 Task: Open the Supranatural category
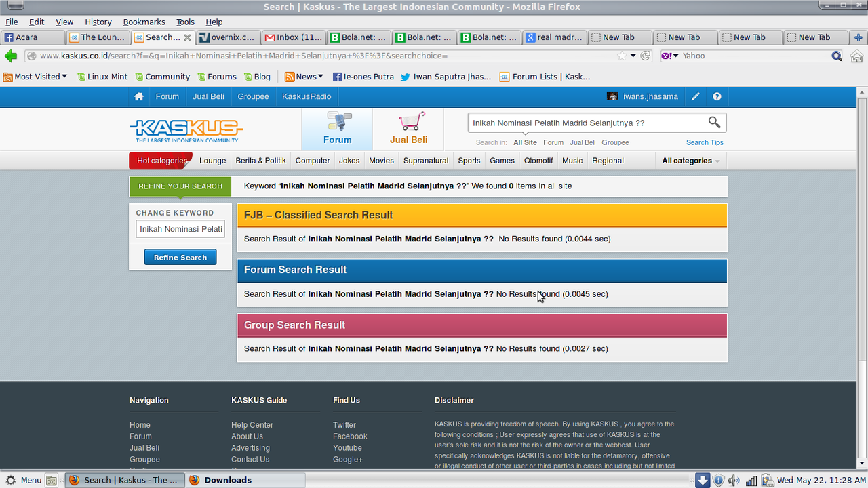[426, 161]
